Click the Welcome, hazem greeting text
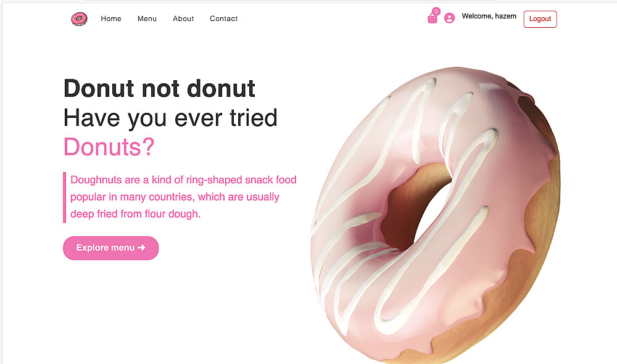617x364 pixels. [x=489, y=16]
